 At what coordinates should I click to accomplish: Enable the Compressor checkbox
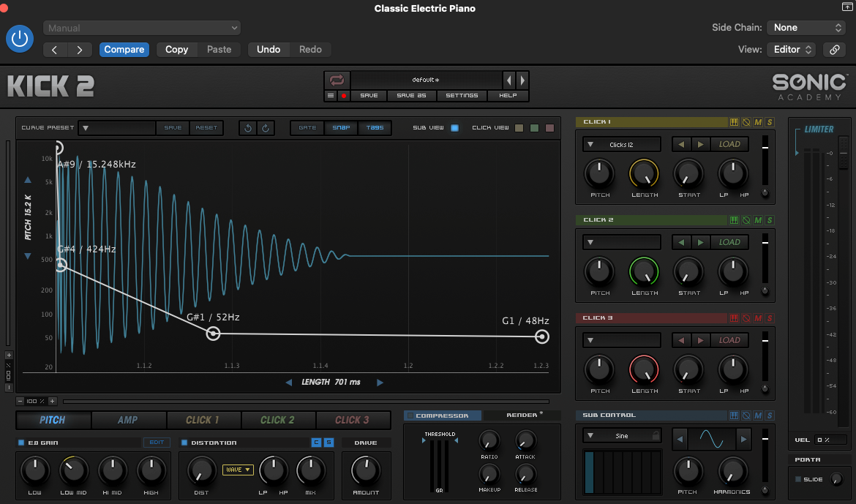(x=410, y=415)
